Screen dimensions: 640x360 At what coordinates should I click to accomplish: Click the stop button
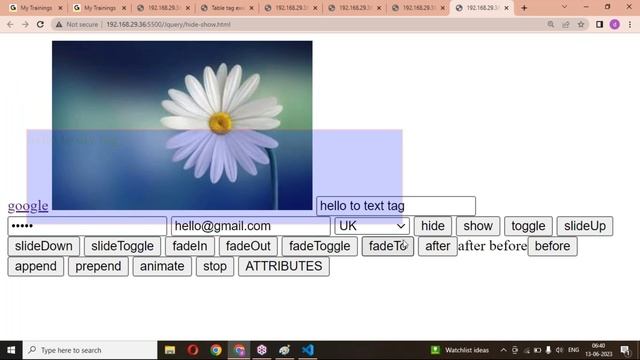(x=215, y=267)
